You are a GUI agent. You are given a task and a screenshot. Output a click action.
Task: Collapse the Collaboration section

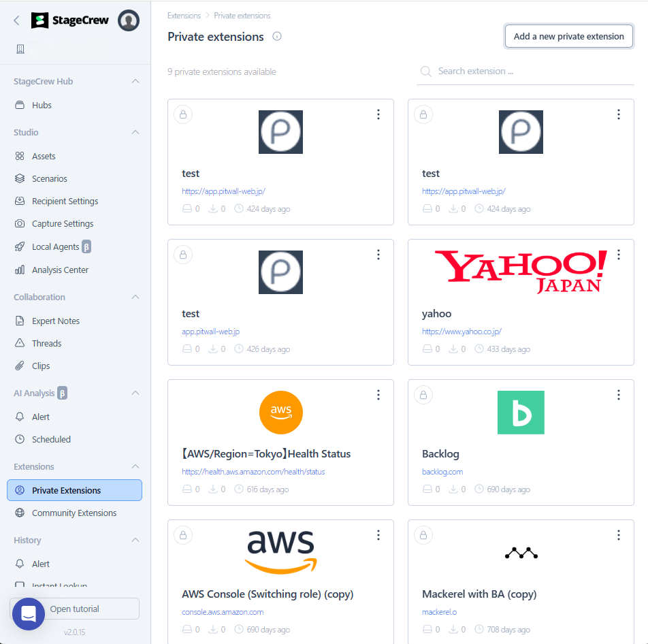(x=133, y=297)
